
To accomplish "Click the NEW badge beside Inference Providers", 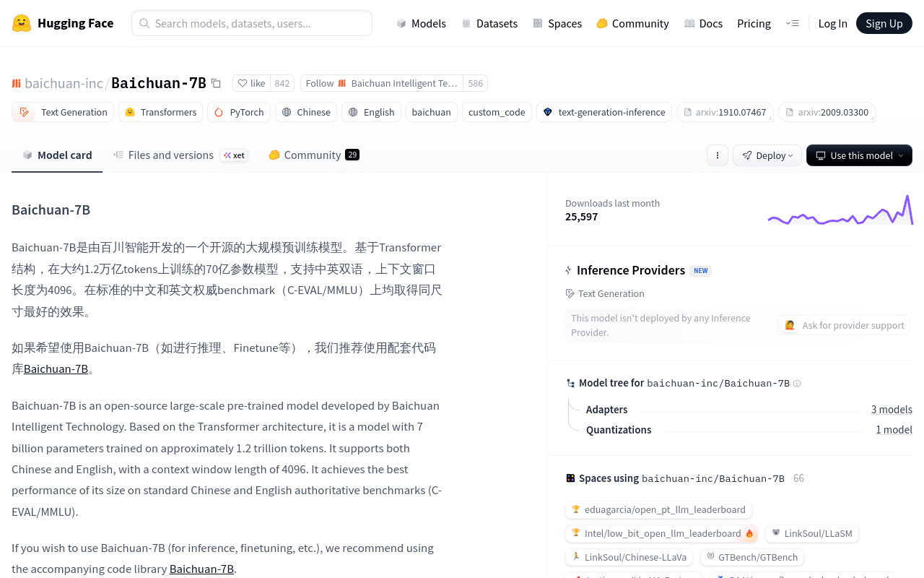I will [x=700, y=271].
